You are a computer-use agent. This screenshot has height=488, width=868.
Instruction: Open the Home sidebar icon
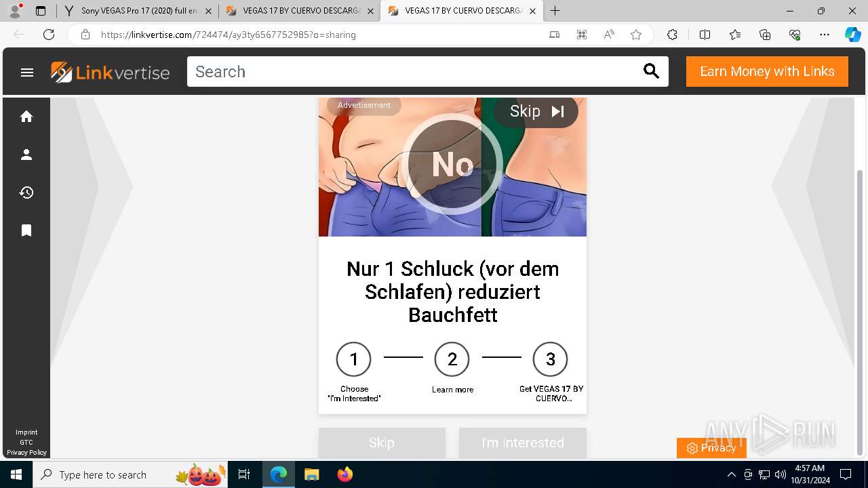(26, 117)
